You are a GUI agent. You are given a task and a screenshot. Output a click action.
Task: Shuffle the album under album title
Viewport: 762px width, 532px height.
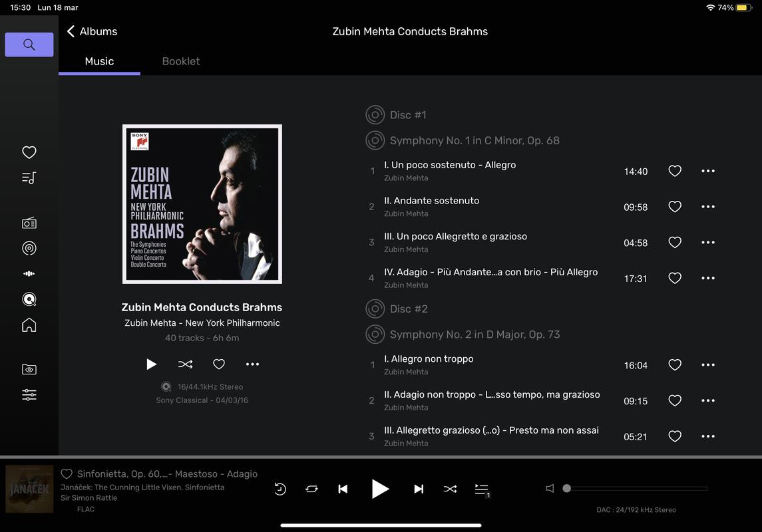(x=185, y=364)
